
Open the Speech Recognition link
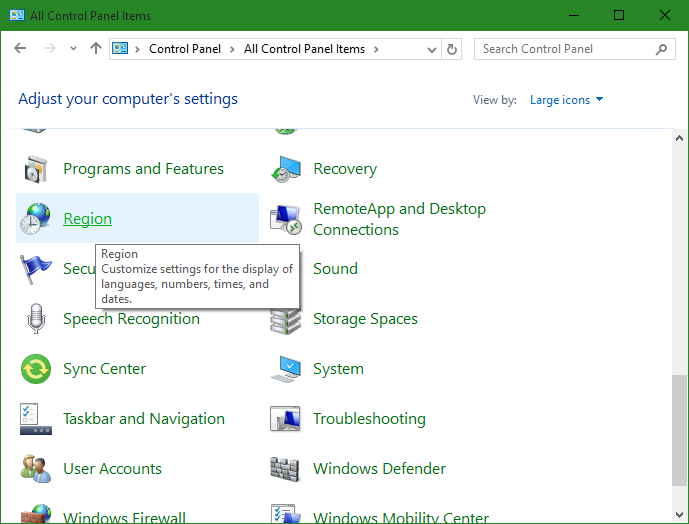point(131,319)
